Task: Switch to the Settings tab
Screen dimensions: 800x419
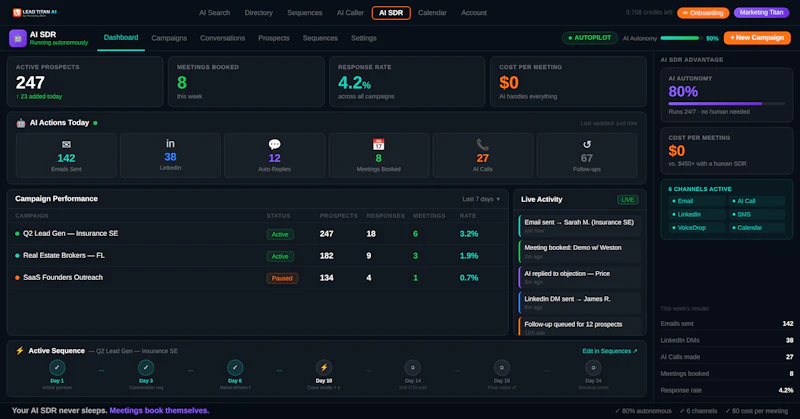Action: point(364,38)
